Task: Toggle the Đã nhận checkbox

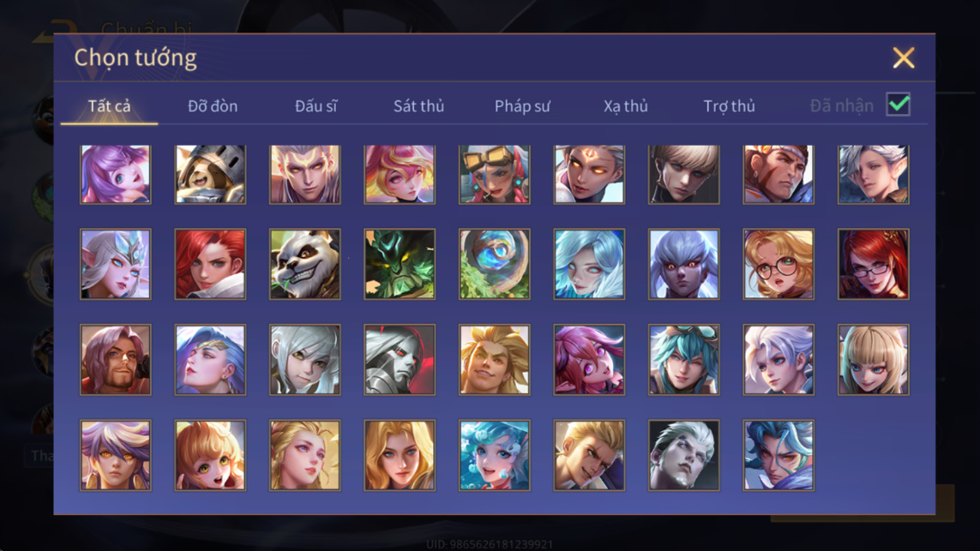Action: (x=899, y=105)
